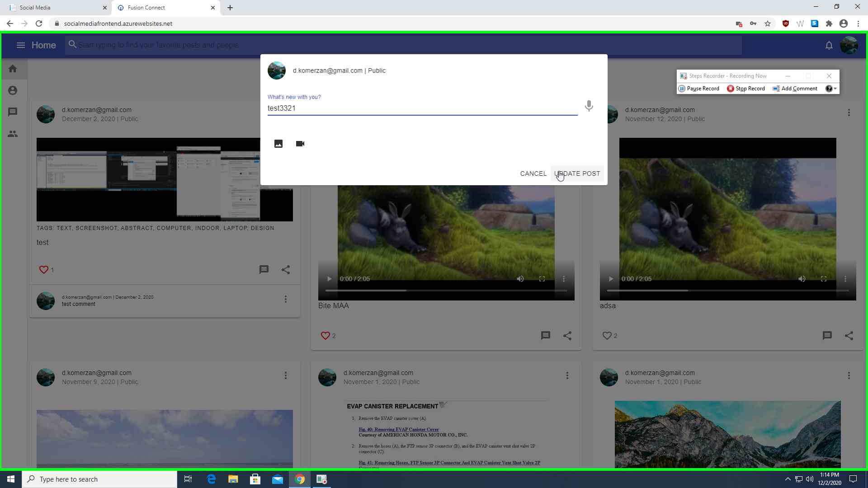
Task: Open comments on the 'adsa' post
Action: tap(827, 336)
